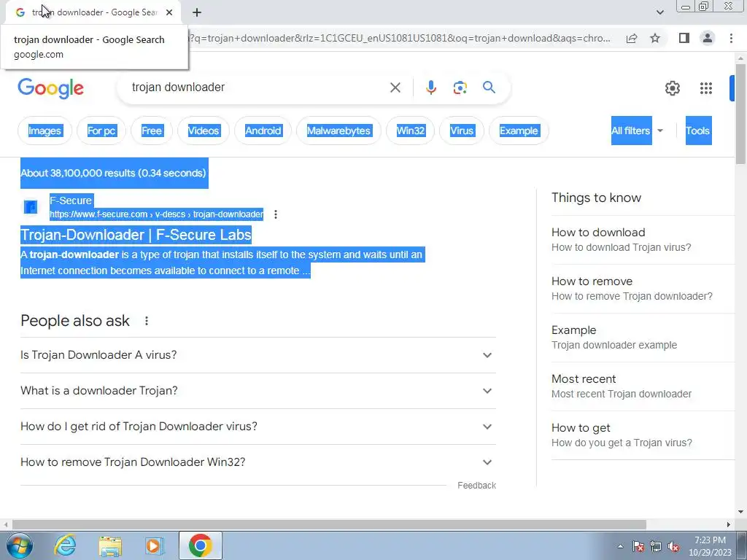
Task: Click the Chrome taskbar icon
Action: (x=200, y=545)
